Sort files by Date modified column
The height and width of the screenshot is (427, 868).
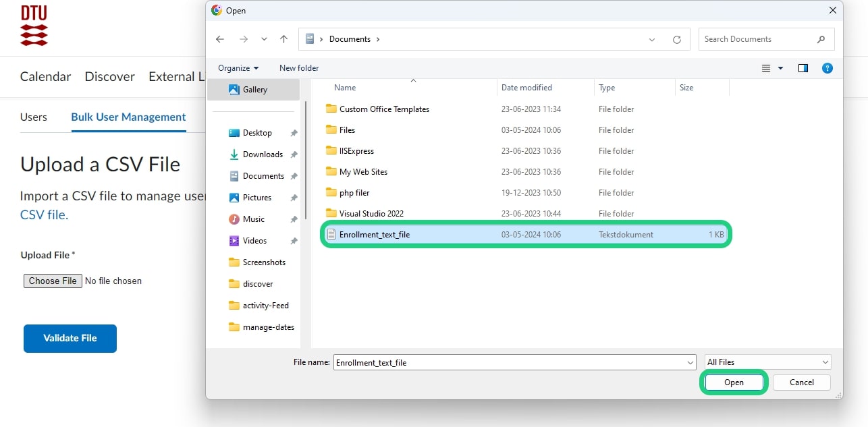point(526,88)
